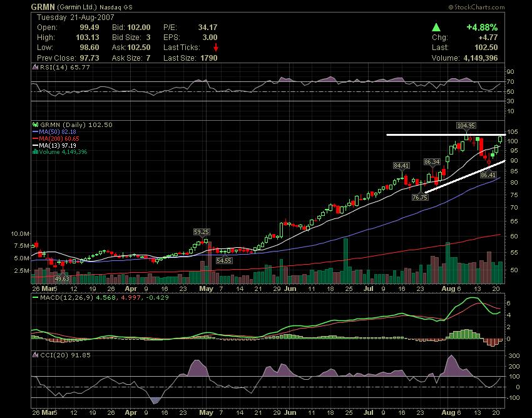Click the icon beside RSI(14) label
This screenshot has width=532, height=418.
coord(35,67)
